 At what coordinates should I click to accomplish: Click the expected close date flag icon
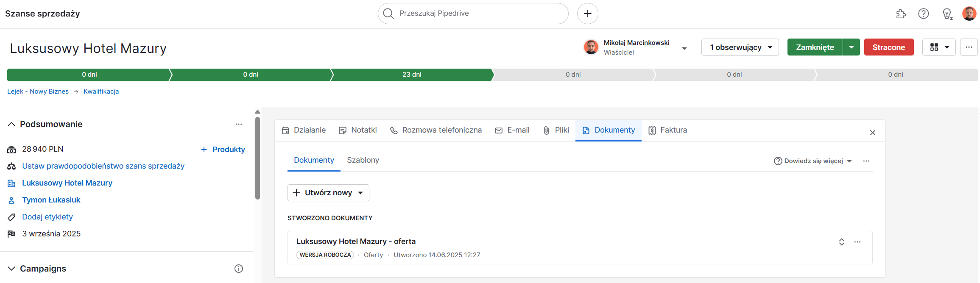click(11, 234)
